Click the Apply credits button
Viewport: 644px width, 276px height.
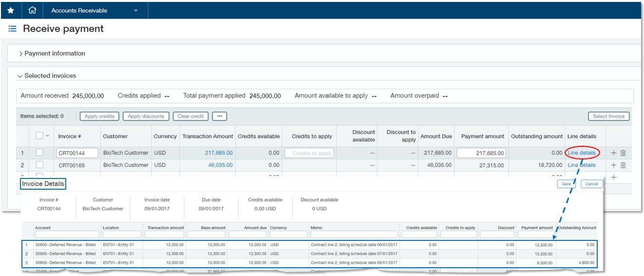click(x=99, y=117)
